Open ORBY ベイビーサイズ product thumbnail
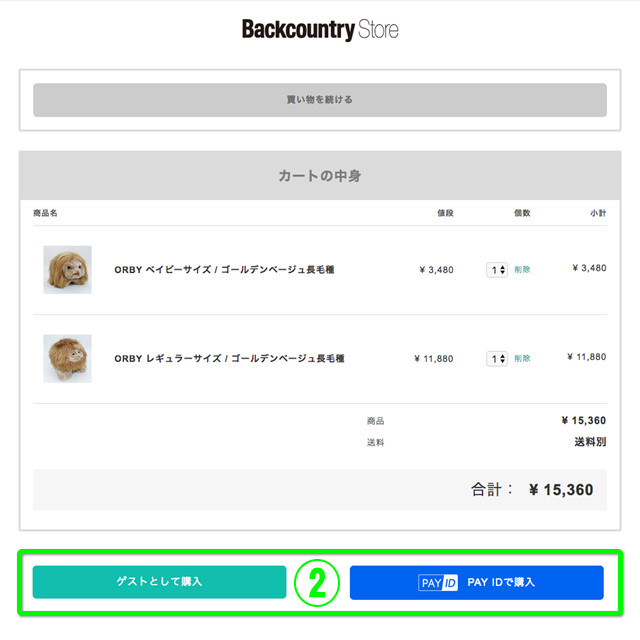 click(x=67, y=269)
